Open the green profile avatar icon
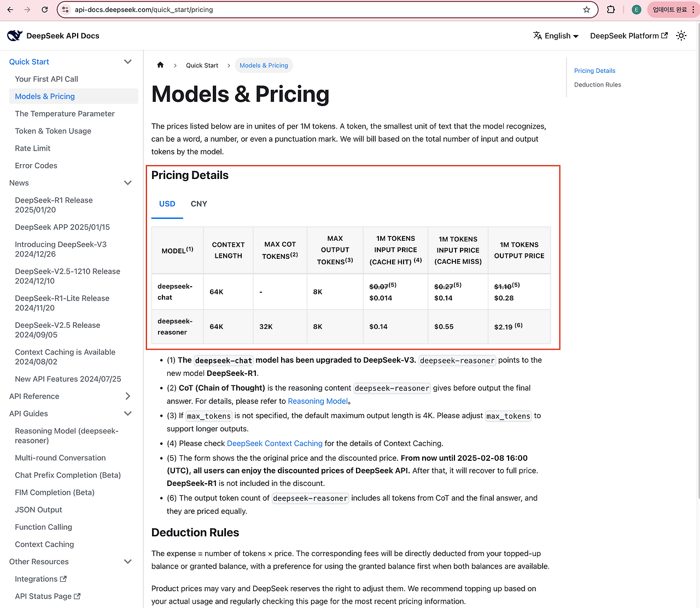Image resolution: width=700 pixels, height=608 pixels. 636,10
